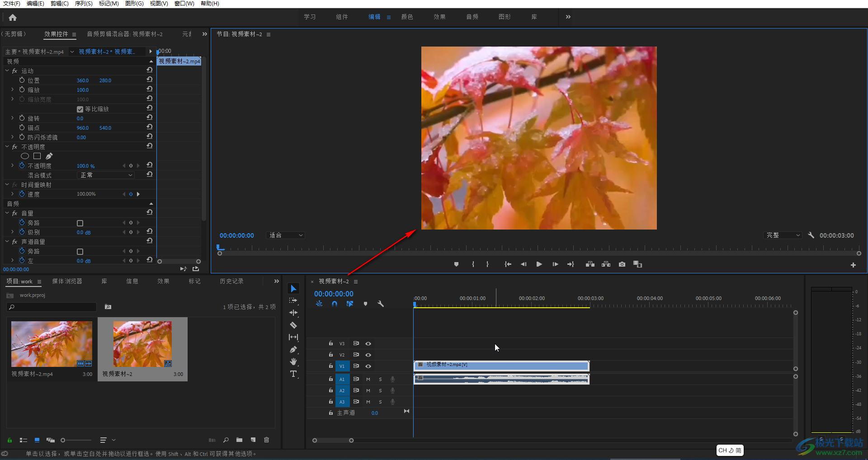868x460 pixels.
Task: Click the Extract button
Action: point(606,264)
